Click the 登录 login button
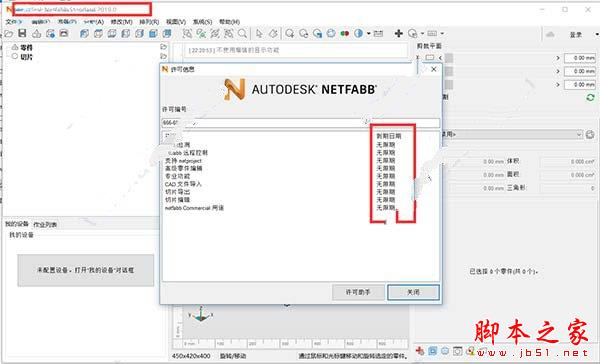This screenshot has height=364, width=600. (576, 35)
